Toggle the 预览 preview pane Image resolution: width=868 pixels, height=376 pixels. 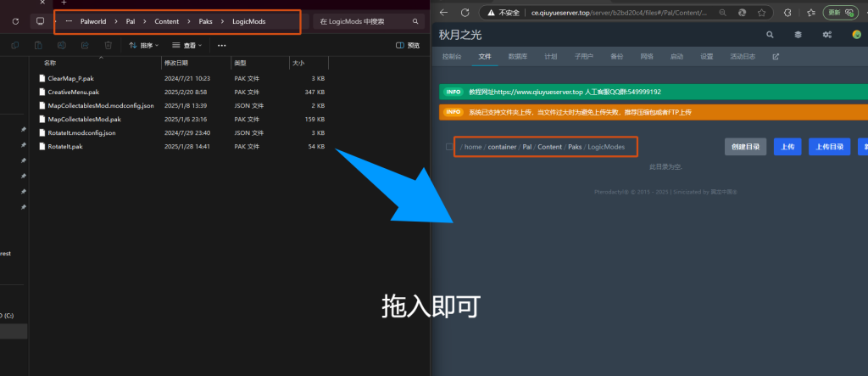coord(408,45)
